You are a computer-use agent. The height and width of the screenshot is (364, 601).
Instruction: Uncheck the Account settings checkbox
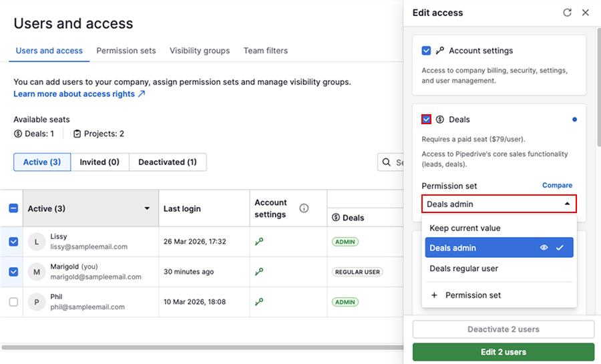click(x=427, y=51)
